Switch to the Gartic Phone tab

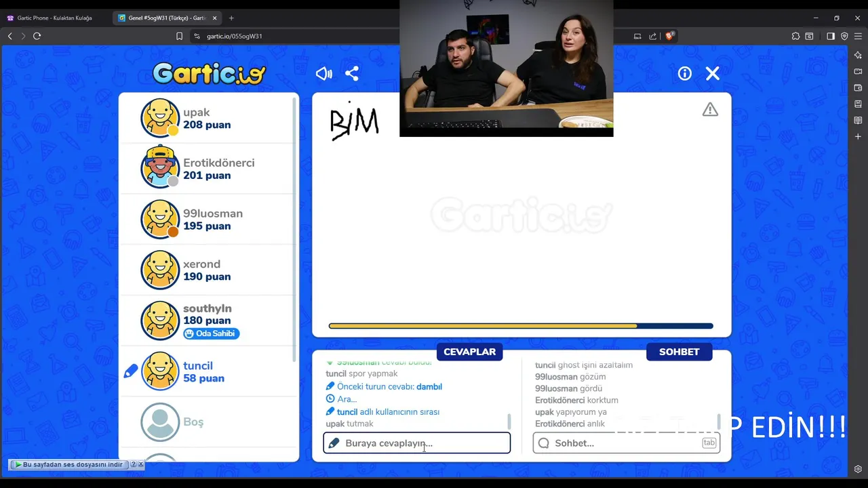[x=56, y=18]
